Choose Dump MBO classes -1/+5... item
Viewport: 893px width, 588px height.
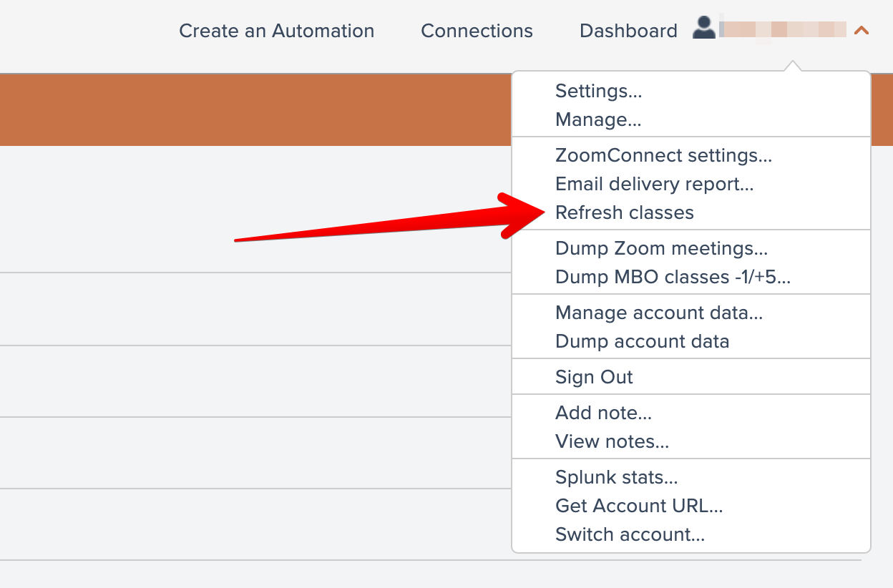tap(673, 277)
